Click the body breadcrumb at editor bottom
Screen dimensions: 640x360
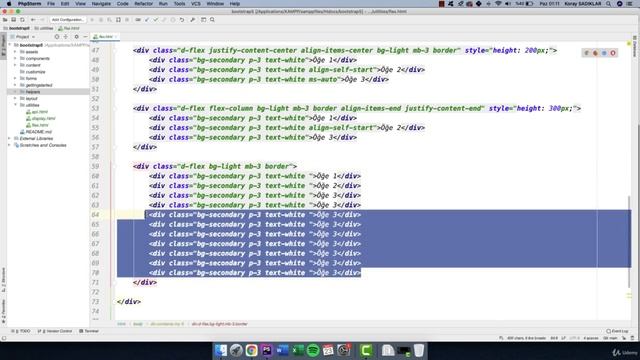click(138, 324)
